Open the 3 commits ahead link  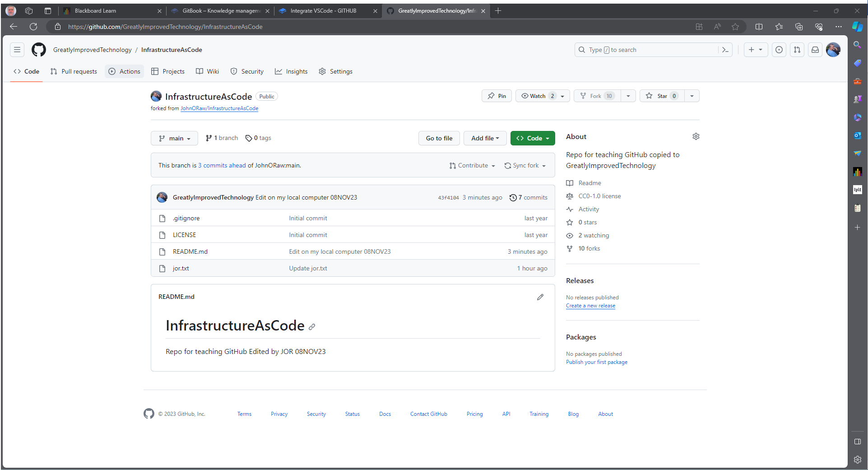[222, 166]
